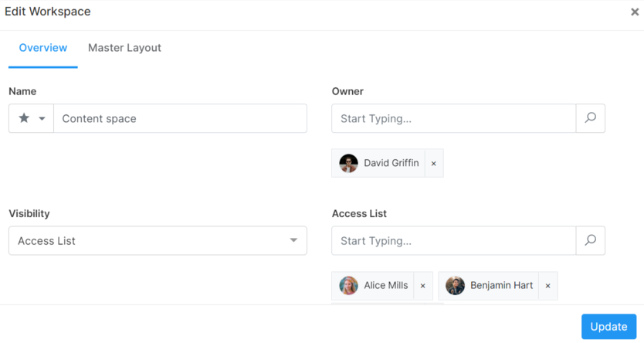Open the Master Layout tab

click(124, 48)
